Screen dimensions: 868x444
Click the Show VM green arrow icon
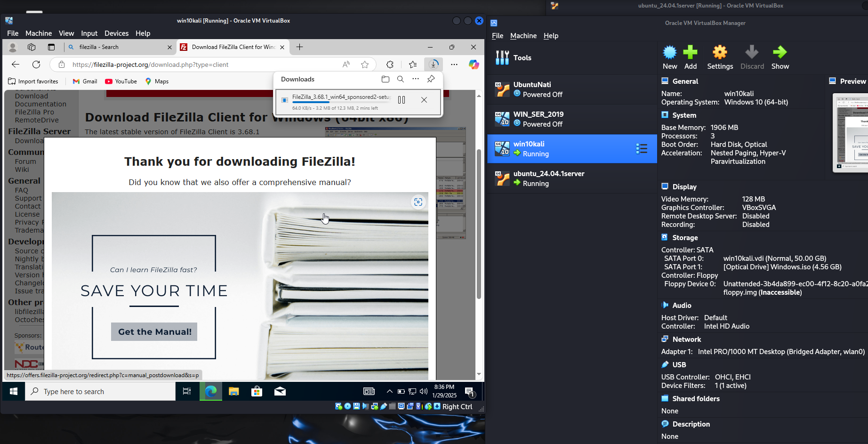coord(780,52)
